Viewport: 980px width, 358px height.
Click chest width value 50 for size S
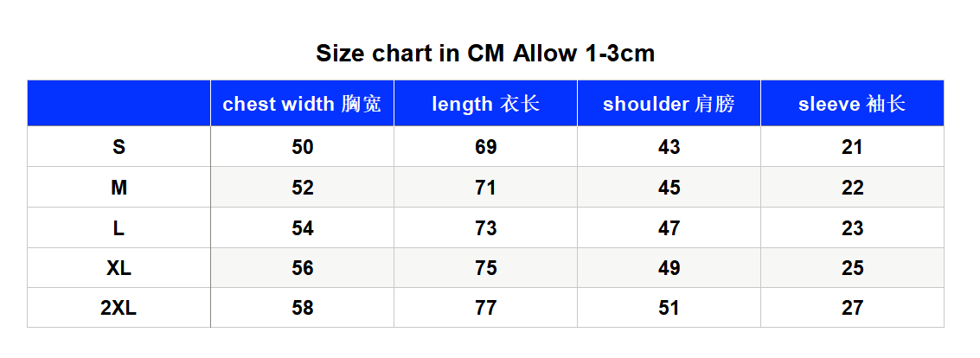(x=303, y=147)
